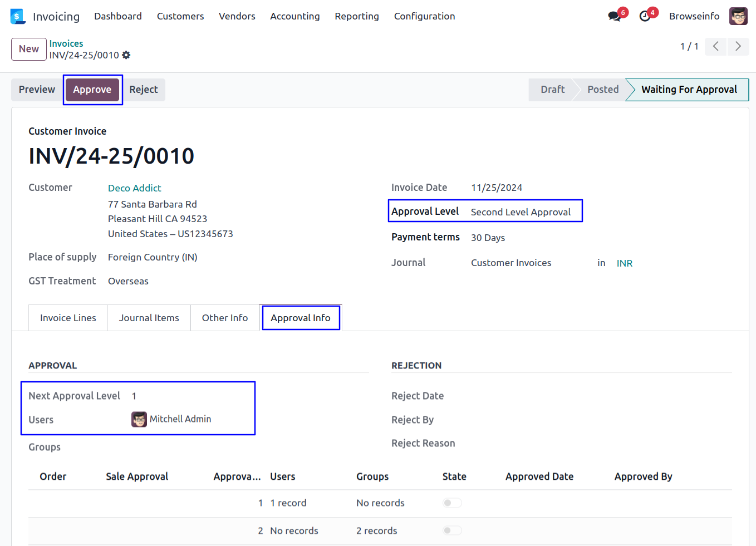Open the gear actions menu beside invoice number

[x=126, y=55]
